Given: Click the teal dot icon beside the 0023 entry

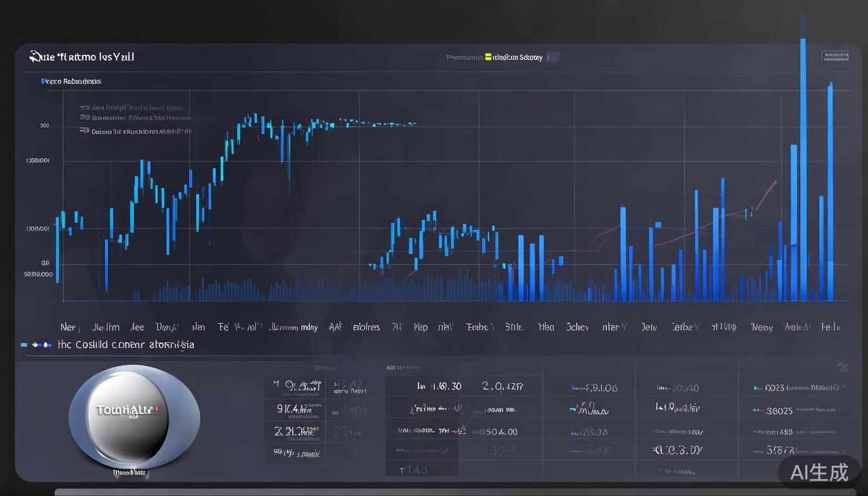Looking at the screenshot, I should [756, 387].
